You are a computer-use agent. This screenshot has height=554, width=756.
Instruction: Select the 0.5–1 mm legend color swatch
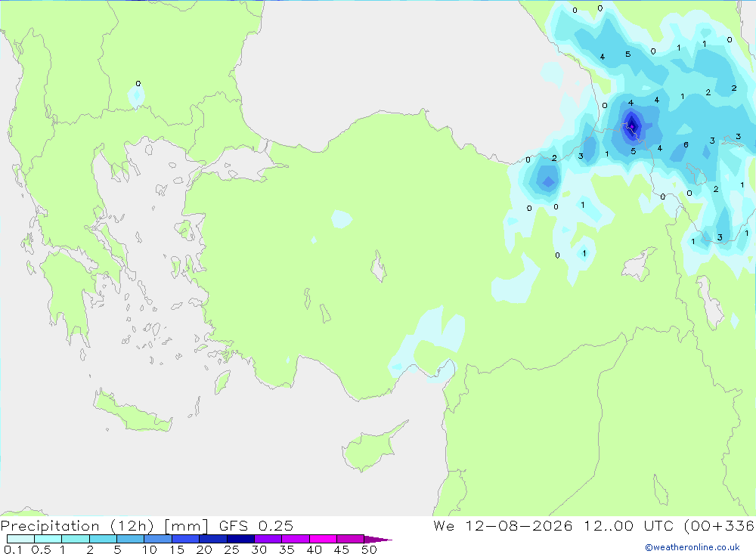pos(48,539)
